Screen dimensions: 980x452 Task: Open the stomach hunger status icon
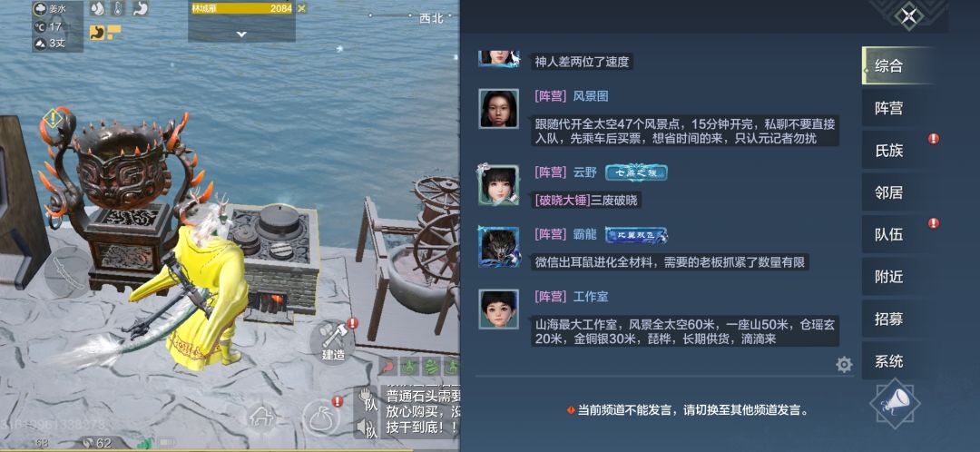click(140, 9)
